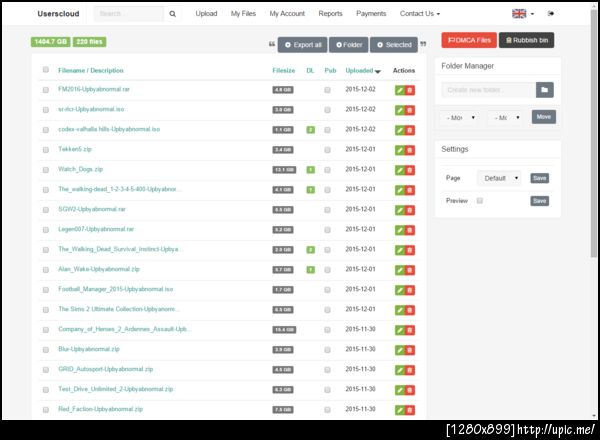Screen dimensions: 600x440
Task: Click the logout icon in top bar
Action: pos(551,14)
